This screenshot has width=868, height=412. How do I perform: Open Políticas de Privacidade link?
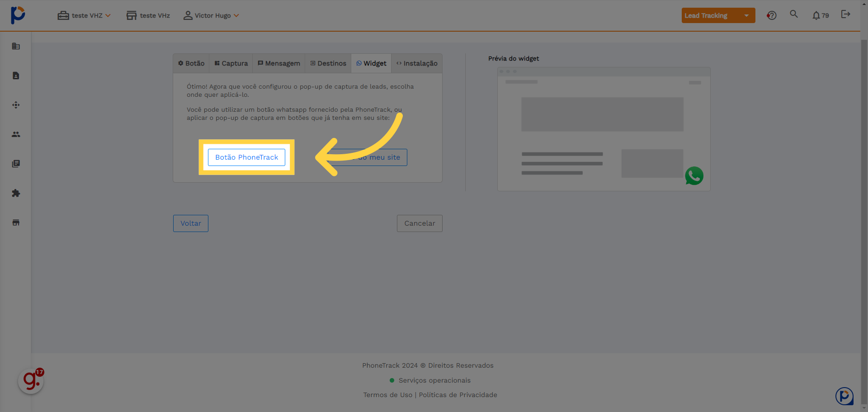[458, 395]
